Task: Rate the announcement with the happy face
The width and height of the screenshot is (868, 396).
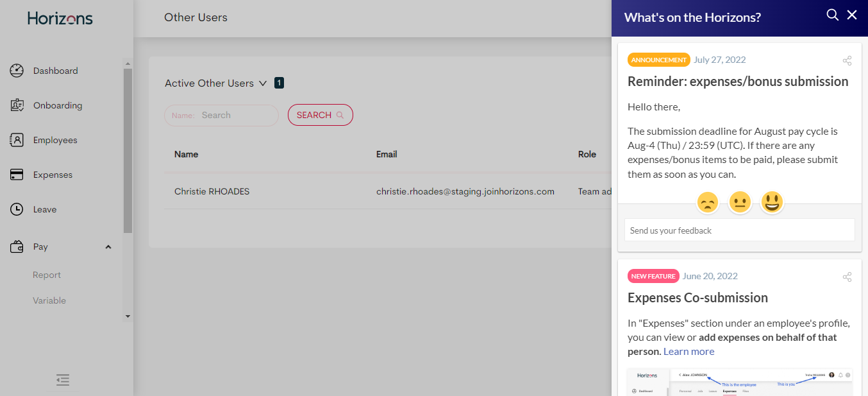Action: [x=772, y=203]
